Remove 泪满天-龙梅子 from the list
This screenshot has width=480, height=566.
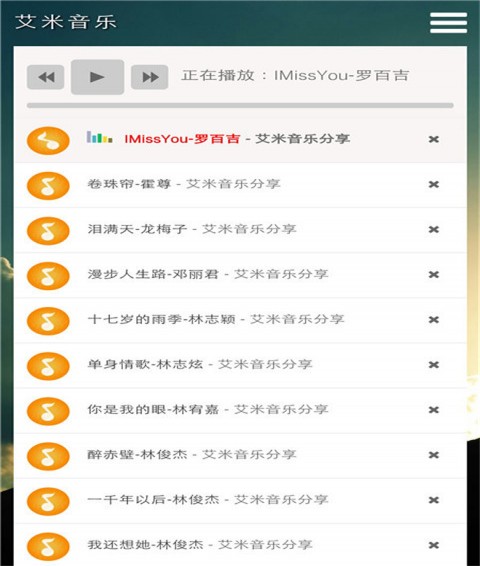pyautogui.click(x=433, y=230)
